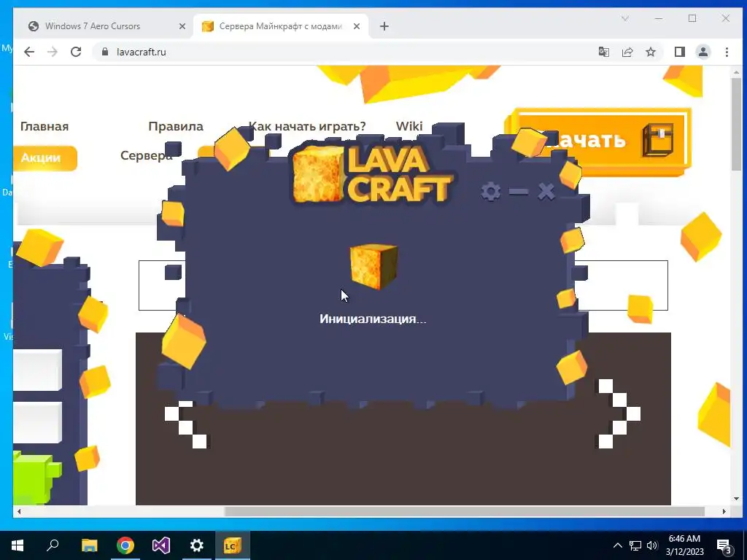Image resolution: width=747 pixels, height=560 pixels.
Task: Go back in Chrome
Action: coord(29,52)
